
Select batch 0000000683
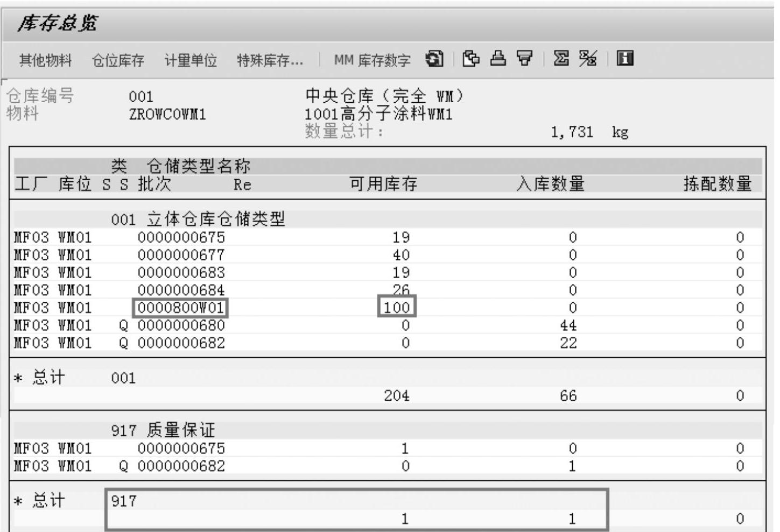[181, 273]
